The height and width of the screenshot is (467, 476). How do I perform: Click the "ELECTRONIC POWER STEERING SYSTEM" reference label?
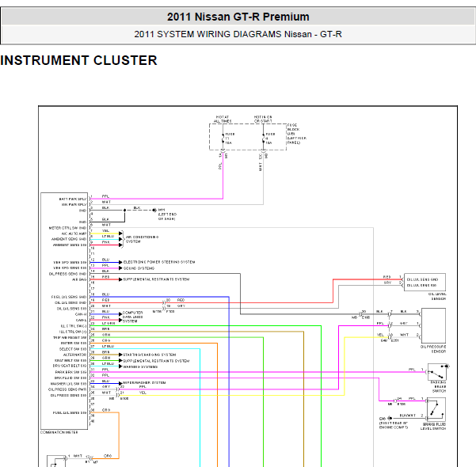(159, 262)
